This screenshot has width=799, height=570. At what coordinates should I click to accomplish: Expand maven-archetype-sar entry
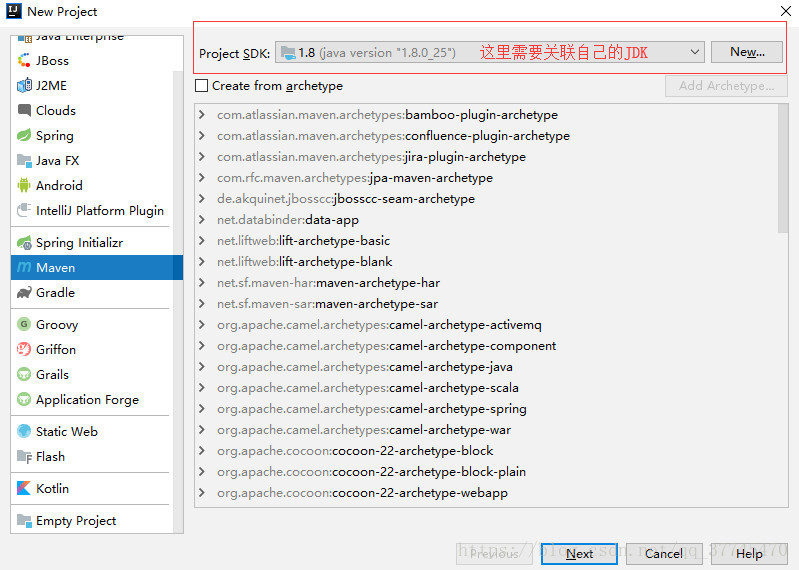coord(202,304)
